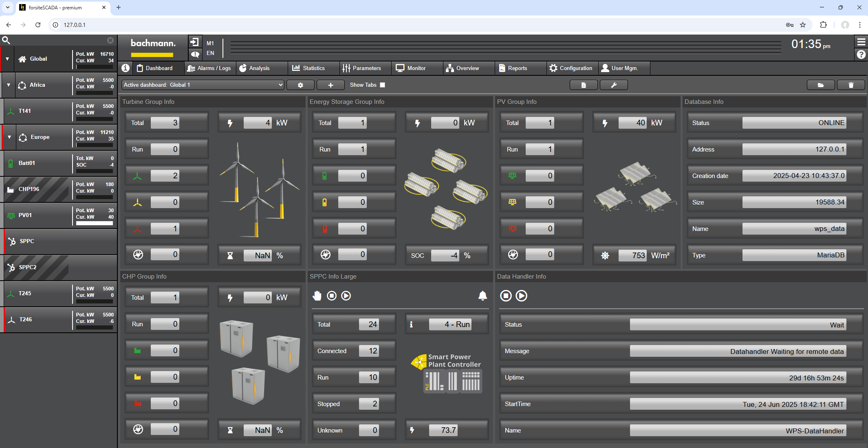Click the sidebar search field
Screen dimensions: 868x448
click(x=57, y=40)
